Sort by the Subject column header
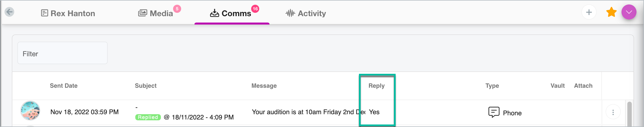The width and height of the screenshot is (644, 127). [146, 86]
